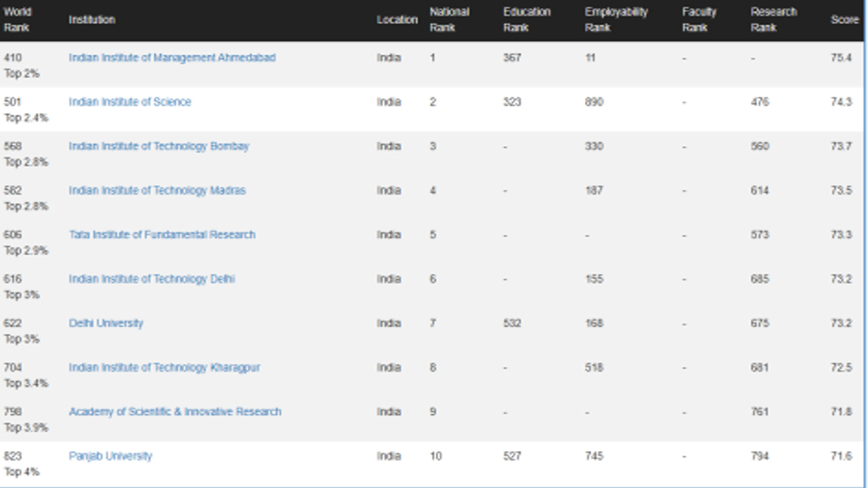Select education rank 532 cell
Image resolution: width=868 pixels, height=488 pixels.
pos(512,324)
